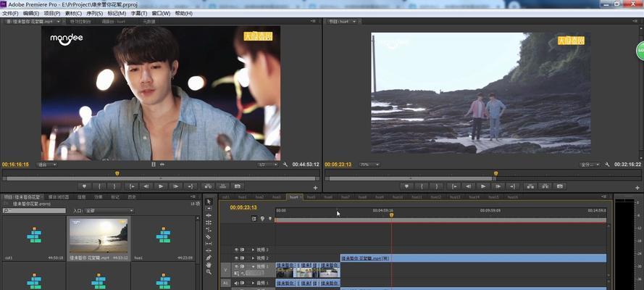Viewport: 644px width, 290px height.
Task: Click Extract button in Program monitor
Action: 545,186
